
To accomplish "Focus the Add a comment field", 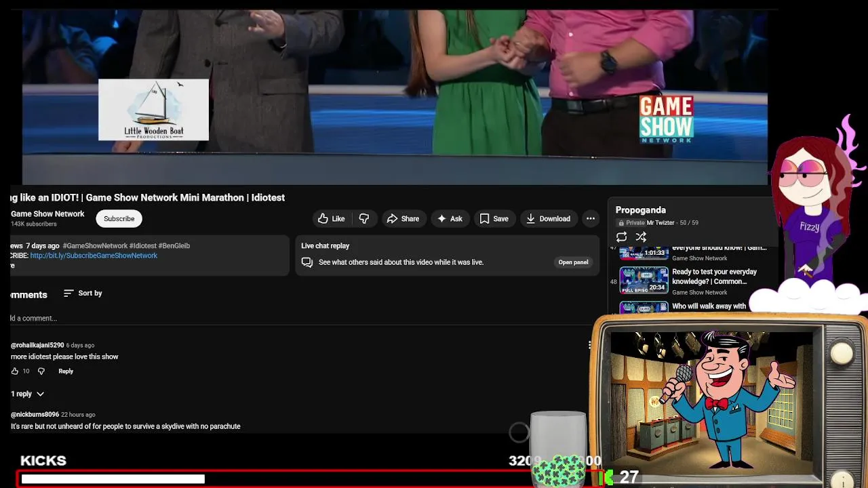I will [298, 319].
